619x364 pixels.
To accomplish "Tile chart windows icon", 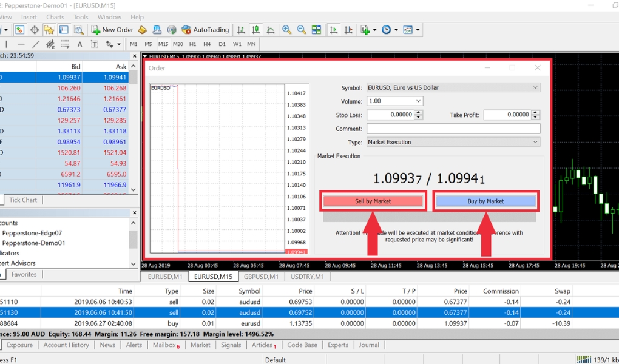I will (x=316, y=30).
